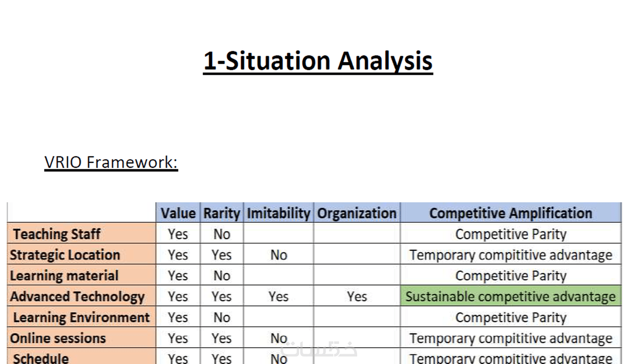The height and width of the screenshot is (364, 638).
Task: Click the Imitability column header
Action: click(278, 213)
